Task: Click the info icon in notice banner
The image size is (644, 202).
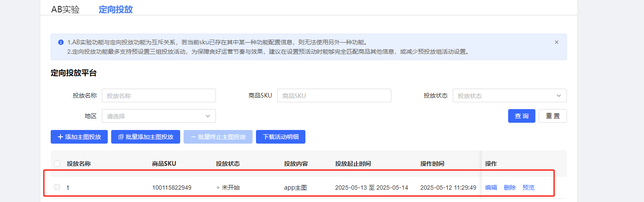Action: coord(60,43)
